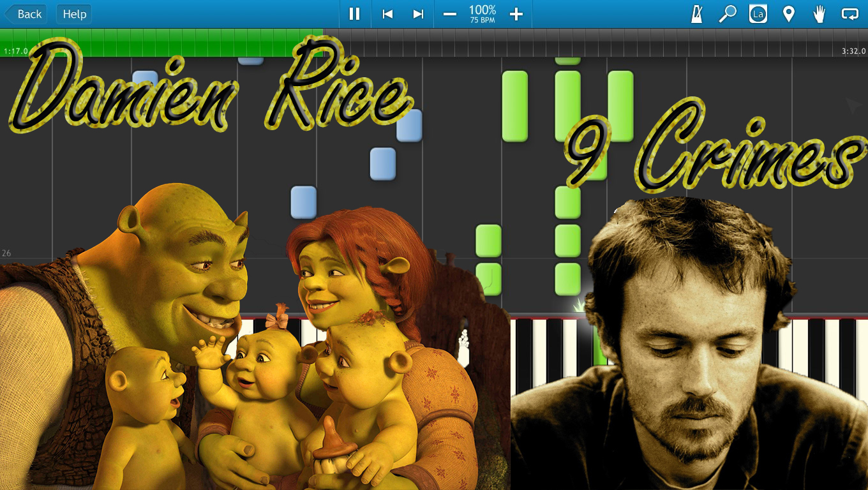Click the elapsed time 1:17.0

coord(16,51)
